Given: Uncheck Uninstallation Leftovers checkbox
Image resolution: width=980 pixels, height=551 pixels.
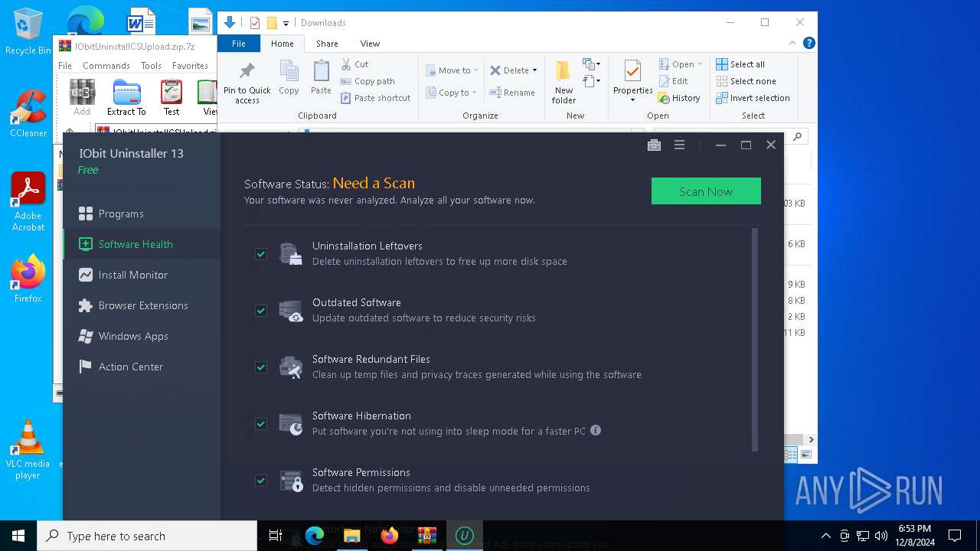Looking at the screenshot, I should [261, 253].
